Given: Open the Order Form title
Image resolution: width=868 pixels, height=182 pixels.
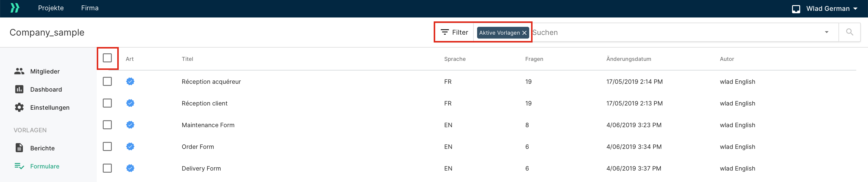Looking at the screenshot, I should 198,147.
